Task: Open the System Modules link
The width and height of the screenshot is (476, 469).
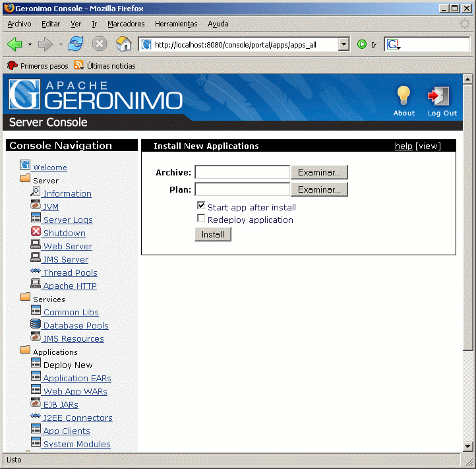Action: point(76,444)
